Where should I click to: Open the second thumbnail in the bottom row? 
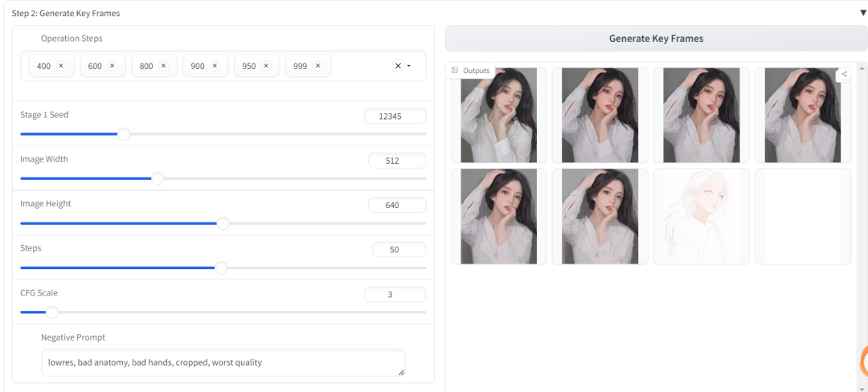click(600, 216)
